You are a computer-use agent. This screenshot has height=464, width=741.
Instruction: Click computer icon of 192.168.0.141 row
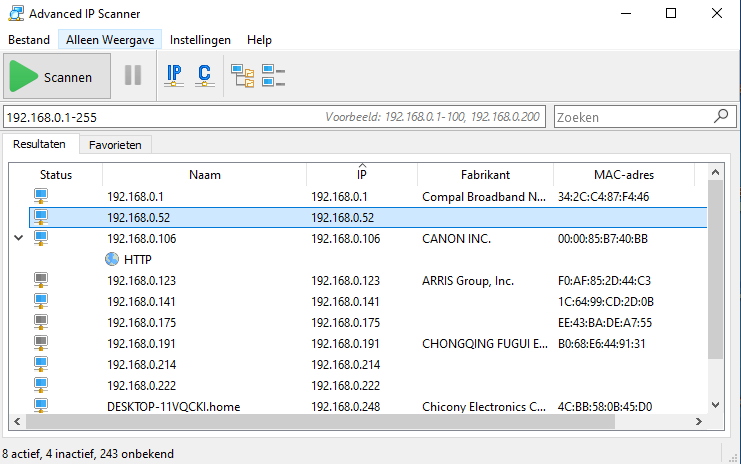point(41,301)
